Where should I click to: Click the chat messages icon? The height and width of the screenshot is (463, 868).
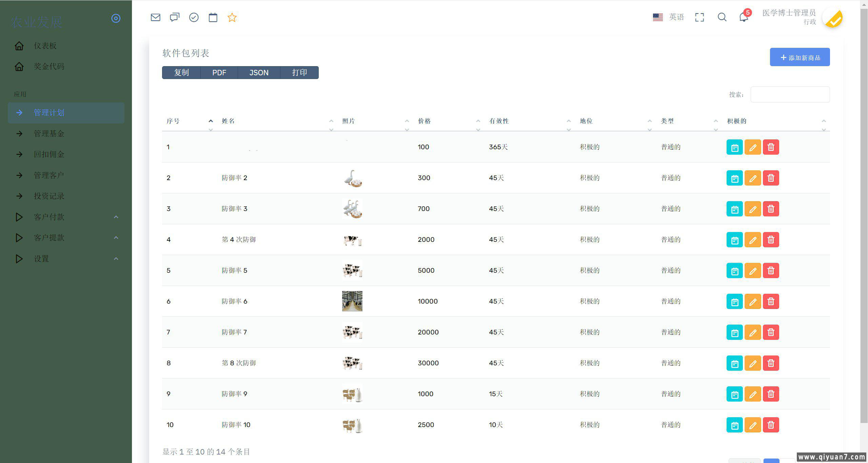pyautogui.click(x=175, y=17)
